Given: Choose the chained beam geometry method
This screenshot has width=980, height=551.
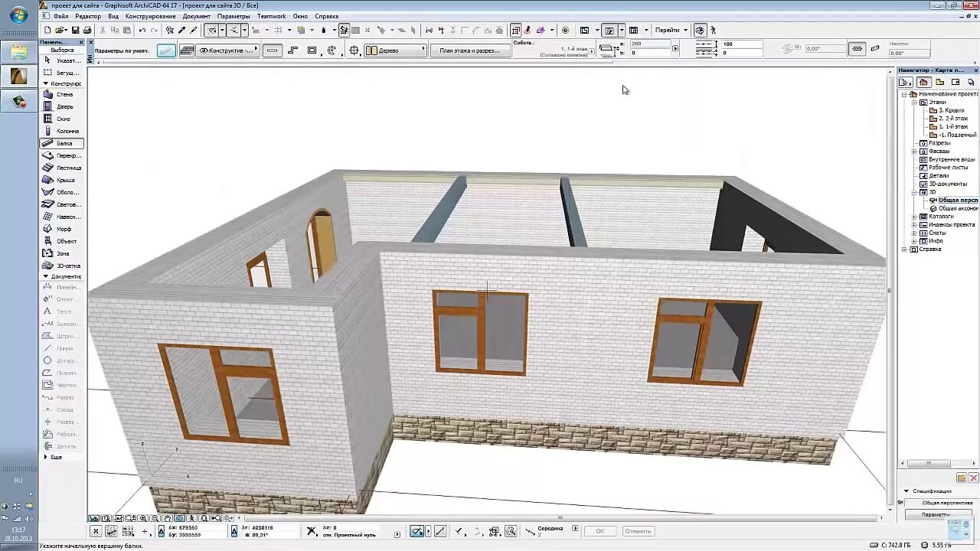Looking at the screenshot, I should point(292,51).
